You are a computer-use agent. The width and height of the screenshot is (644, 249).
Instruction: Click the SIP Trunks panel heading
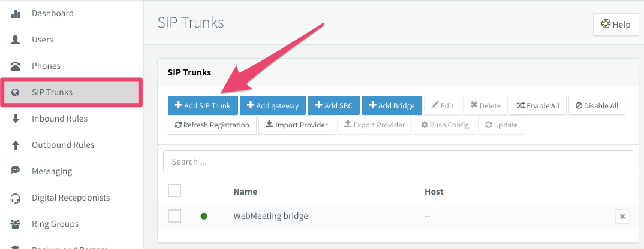click(x=189, y=72)
